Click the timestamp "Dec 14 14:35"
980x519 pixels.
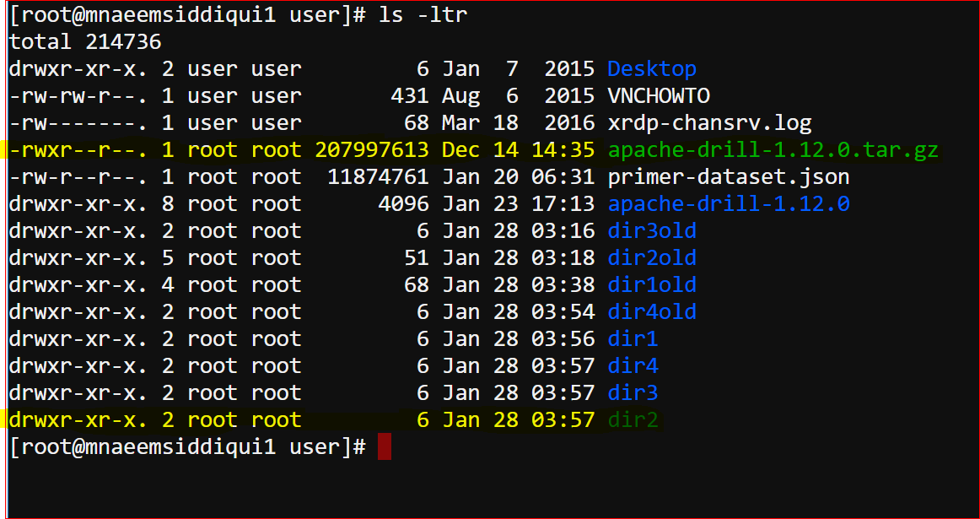(518, 150)
